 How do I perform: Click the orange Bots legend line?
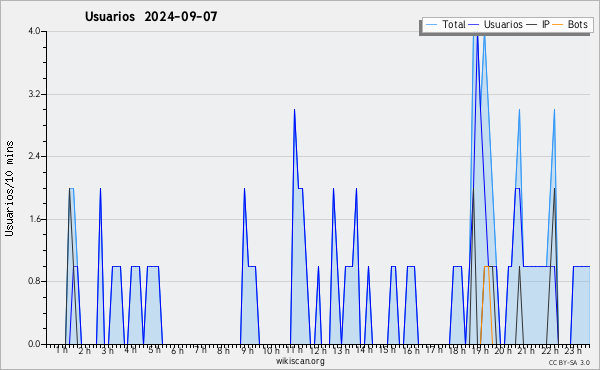[558, 25]
